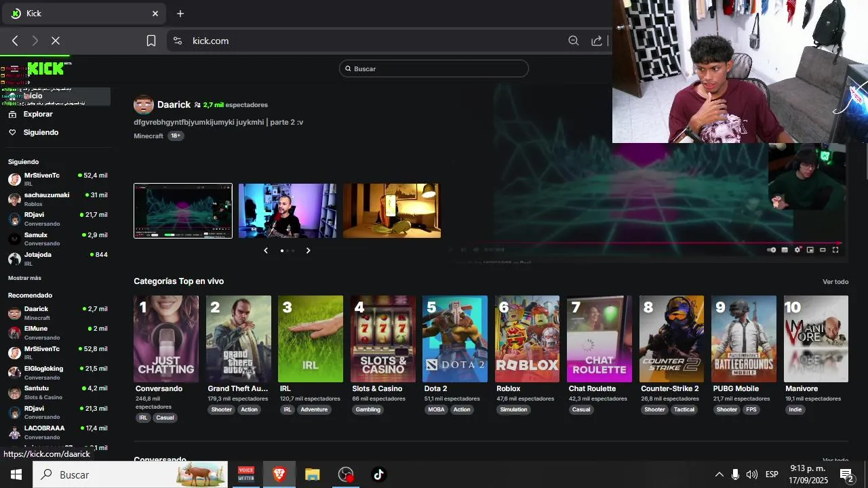Open the Counter-Strike 2 category card
The width and height of the screenshot is (868, 488).
(672, 339)
